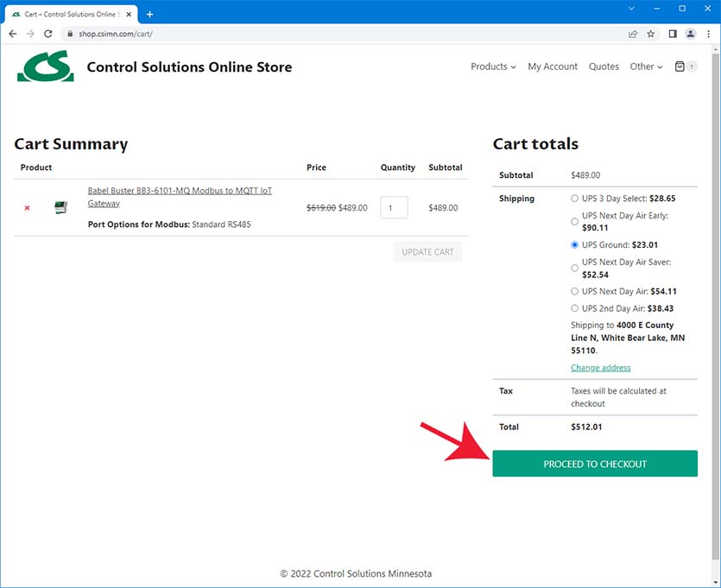Open tab search dropdown arrow
Image resolution: width=721 pixels, height=588 pixels.
pos(631,9)
